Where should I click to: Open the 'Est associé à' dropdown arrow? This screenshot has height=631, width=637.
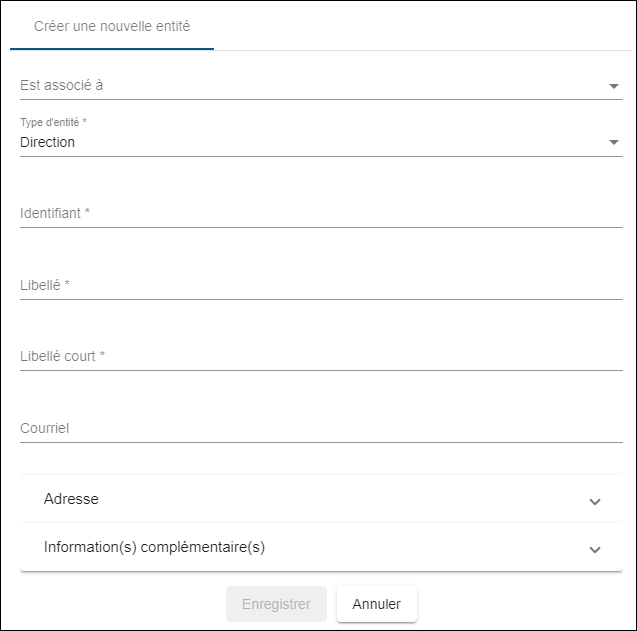point(614,86)
